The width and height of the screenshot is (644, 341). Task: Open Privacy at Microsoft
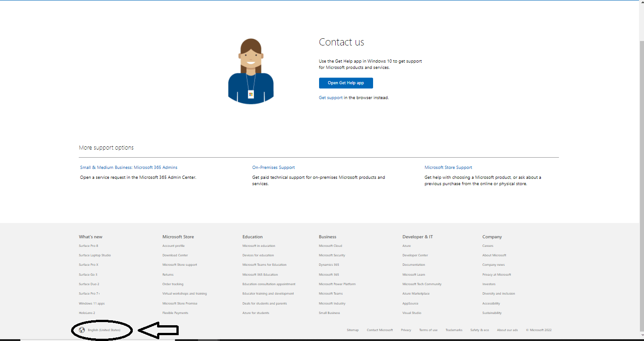[497, 275]
